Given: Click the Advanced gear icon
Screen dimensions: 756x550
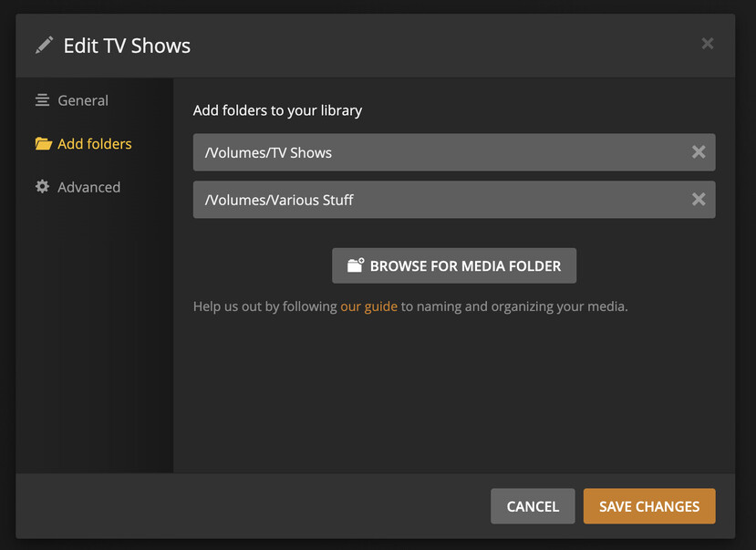Looking at the screenshot, I should (43, 187).
